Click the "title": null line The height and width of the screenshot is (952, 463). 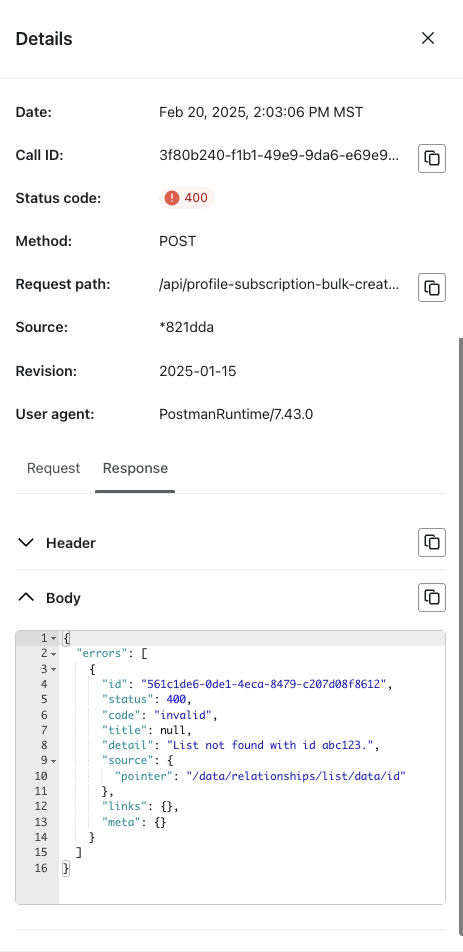[147, 730]
